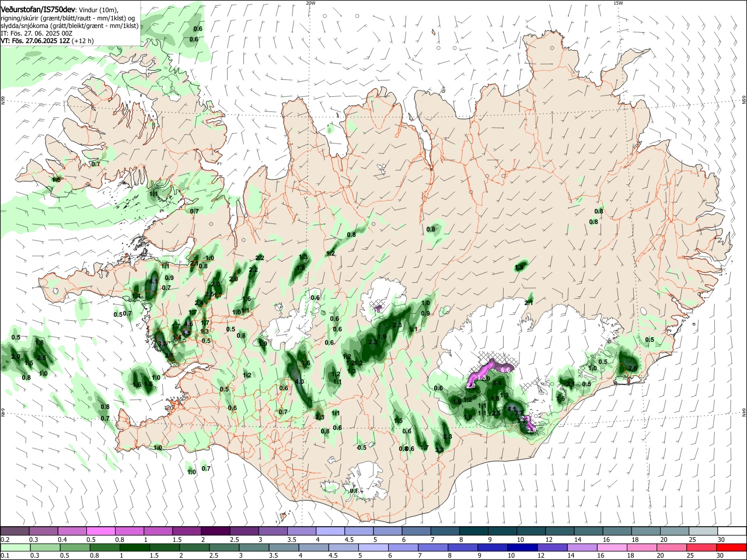The image size is (747, 560).
Task: Click the 0.2 label in the top legend
Action: point(5,540)
